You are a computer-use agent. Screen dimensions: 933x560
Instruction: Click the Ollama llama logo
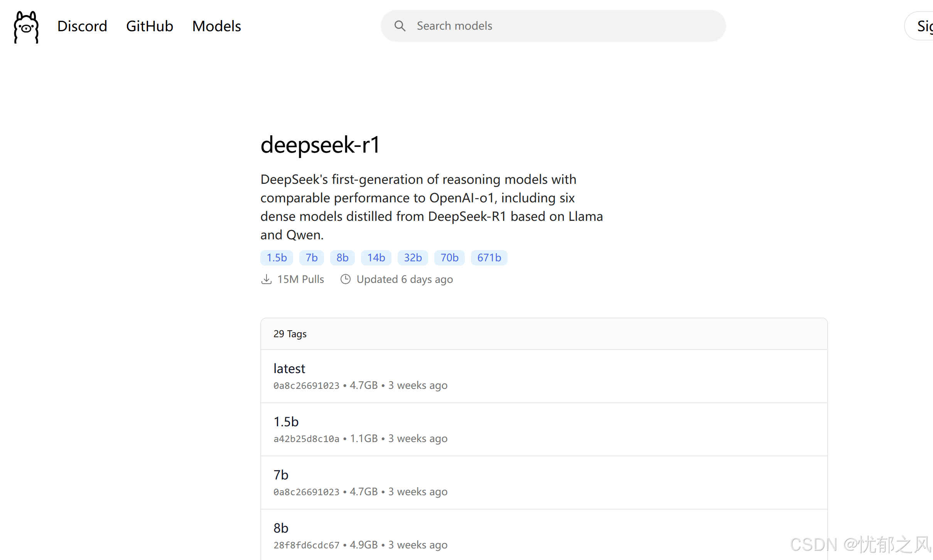25,27
